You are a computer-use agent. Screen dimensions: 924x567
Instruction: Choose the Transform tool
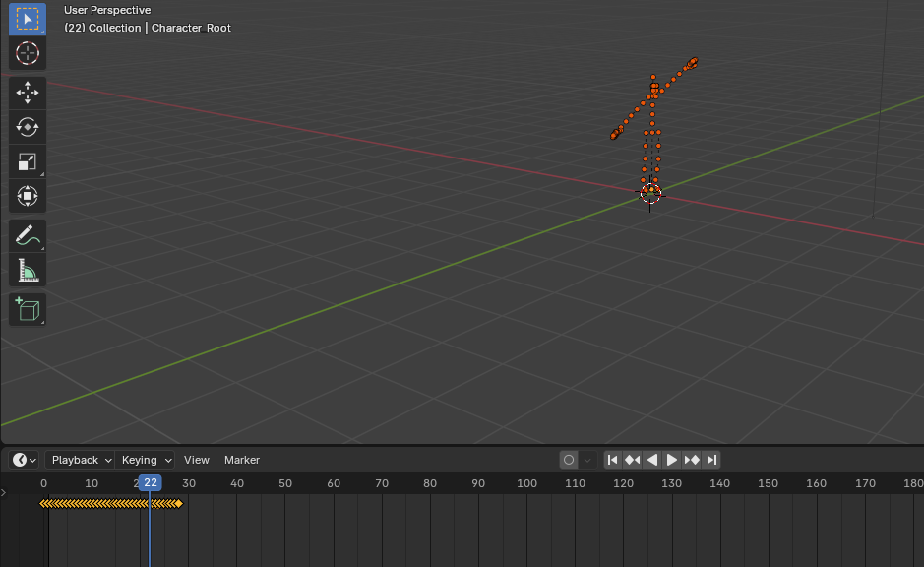point(27,195)
